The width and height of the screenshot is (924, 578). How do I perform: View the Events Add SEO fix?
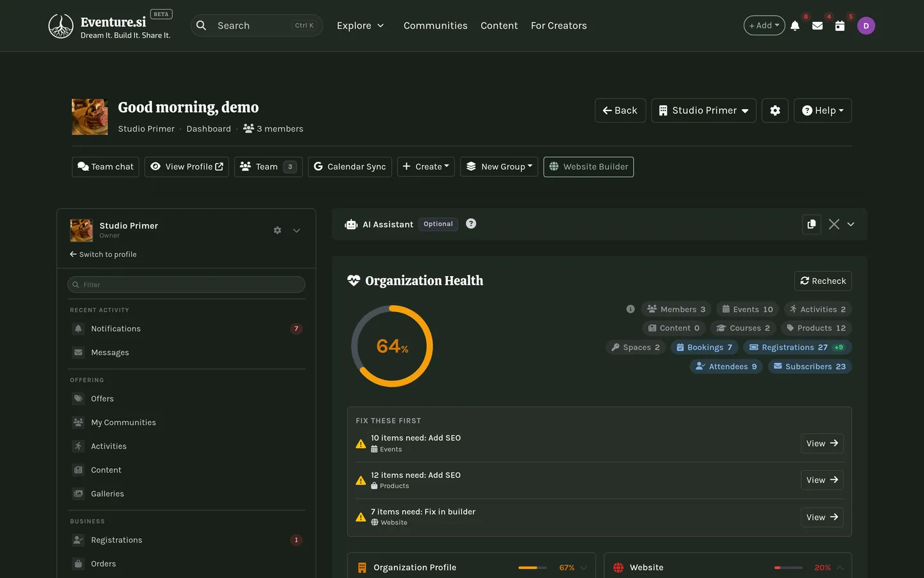[822, 444]
